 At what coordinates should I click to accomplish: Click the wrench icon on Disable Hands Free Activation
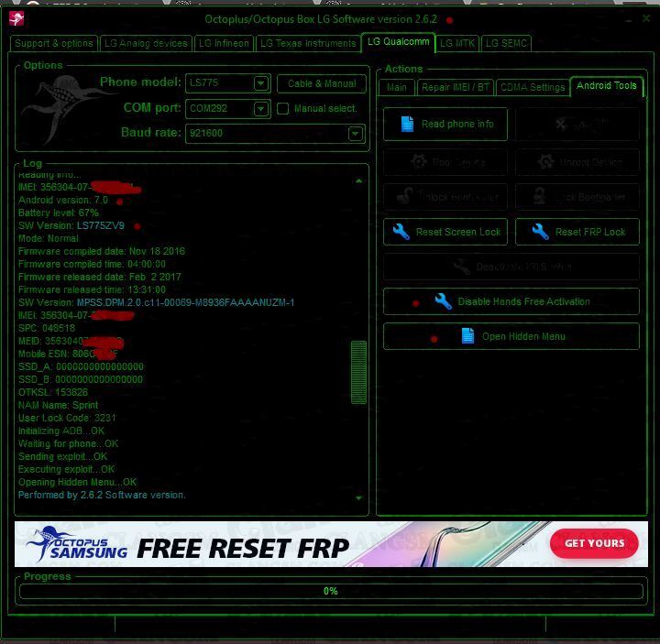pyautogui.click(x=444, y=301)
